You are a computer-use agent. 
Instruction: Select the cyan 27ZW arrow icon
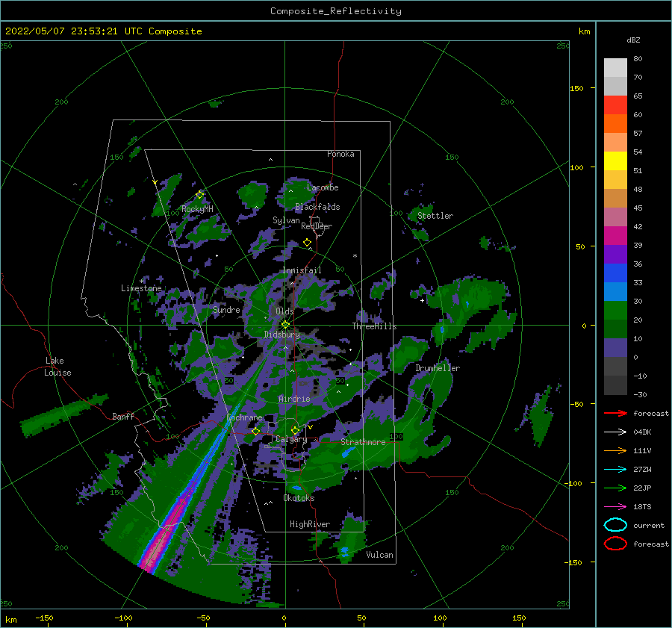tap(615, 470)
